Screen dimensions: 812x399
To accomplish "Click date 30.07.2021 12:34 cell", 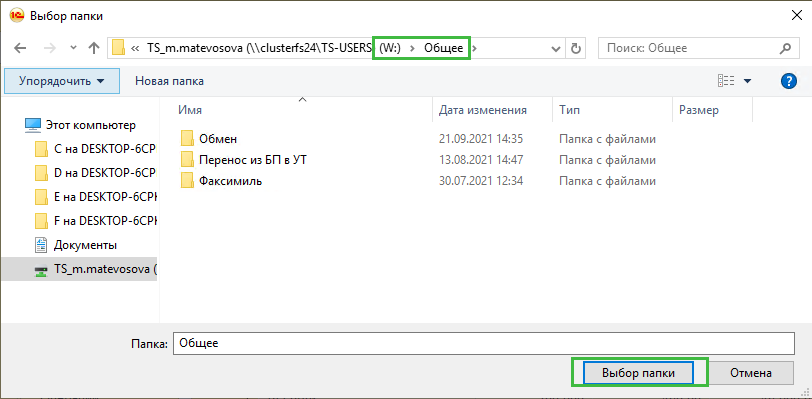I will [481, 181].
